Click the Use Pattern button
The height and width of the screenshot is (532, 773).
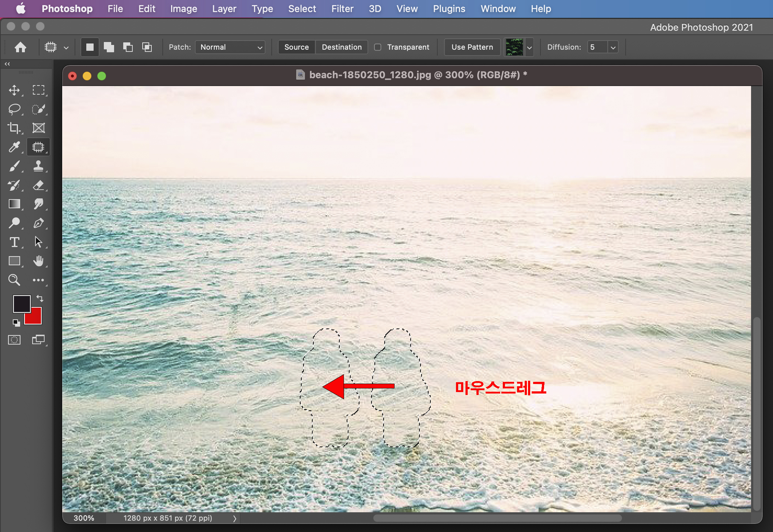coord(472,47)
